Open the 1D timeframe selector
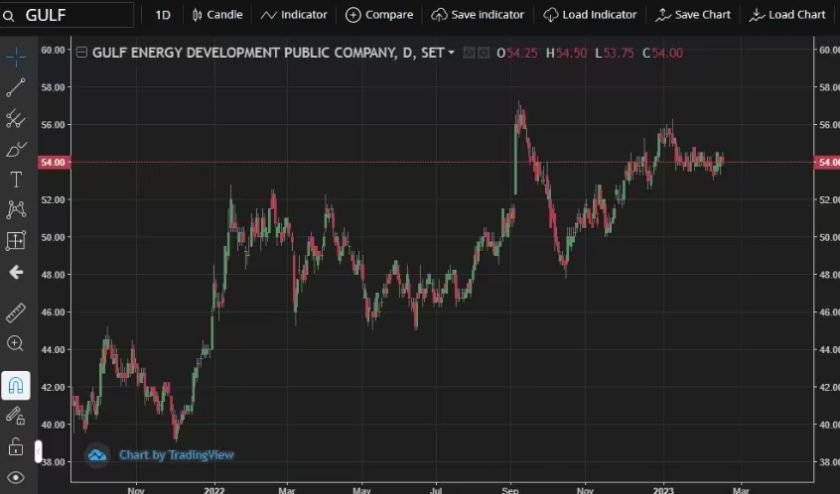 click(163, 15)
